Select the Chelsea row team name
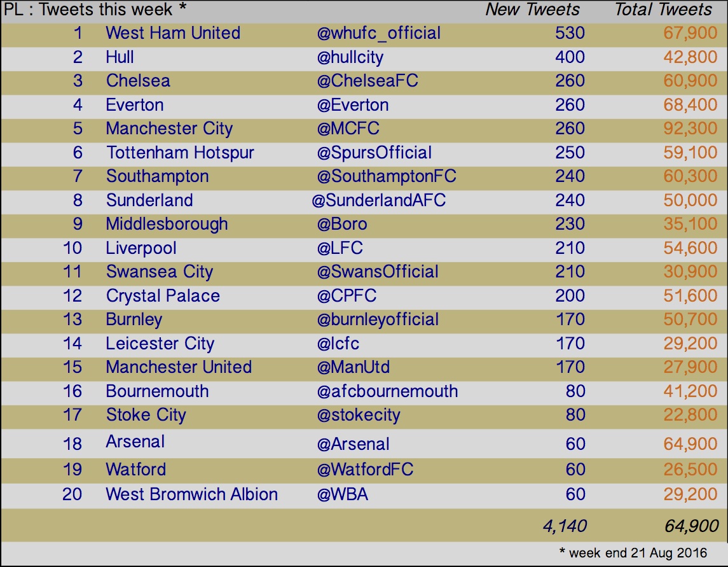Screen dimensions: 728x567 pos(138,81)
